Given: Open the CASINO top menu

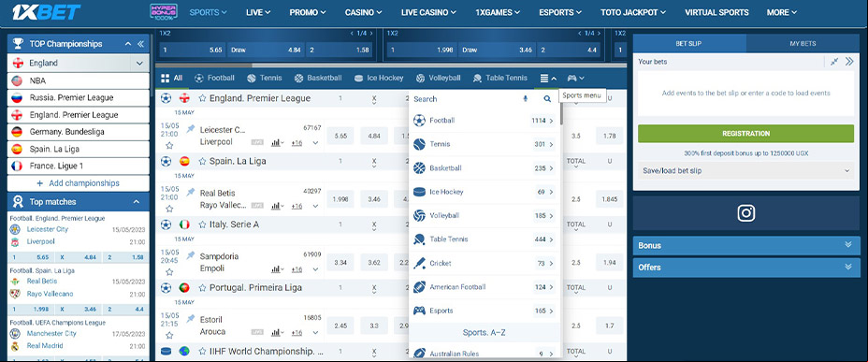Looking at the screenshot, I should tap(363, 12).
